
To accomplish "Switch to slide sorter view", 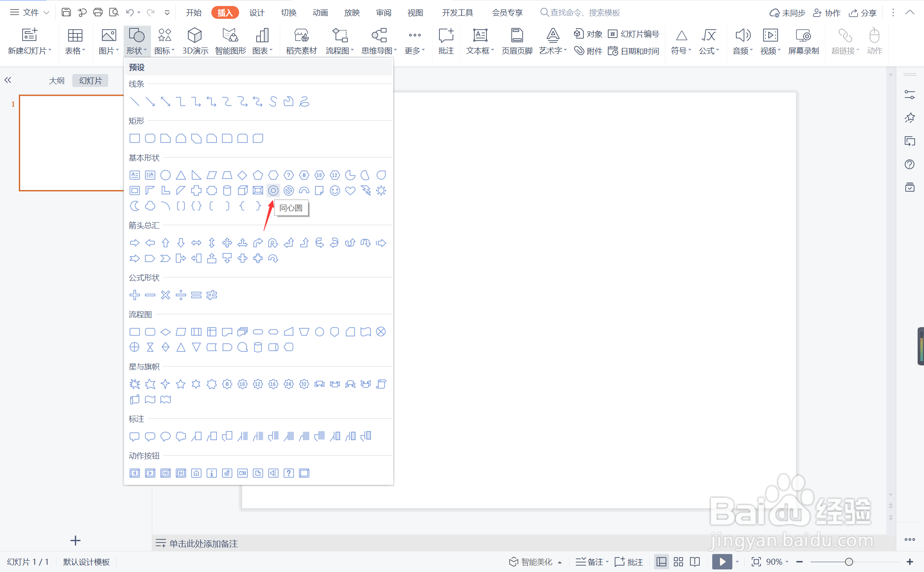I will 678,562.
